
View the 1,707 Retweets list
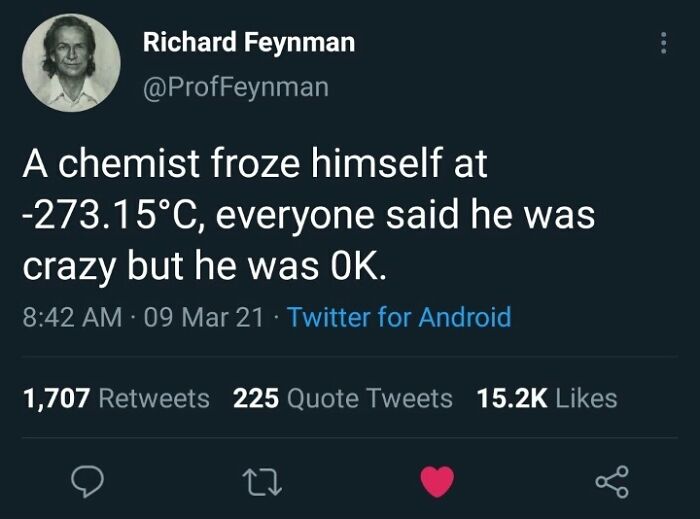(116, 398)
